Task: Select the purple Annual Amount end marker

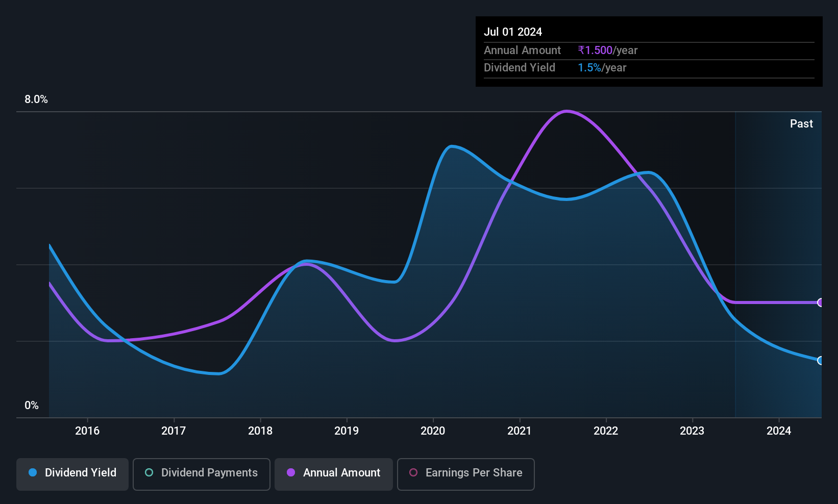Action: click(x=821, y=303)
